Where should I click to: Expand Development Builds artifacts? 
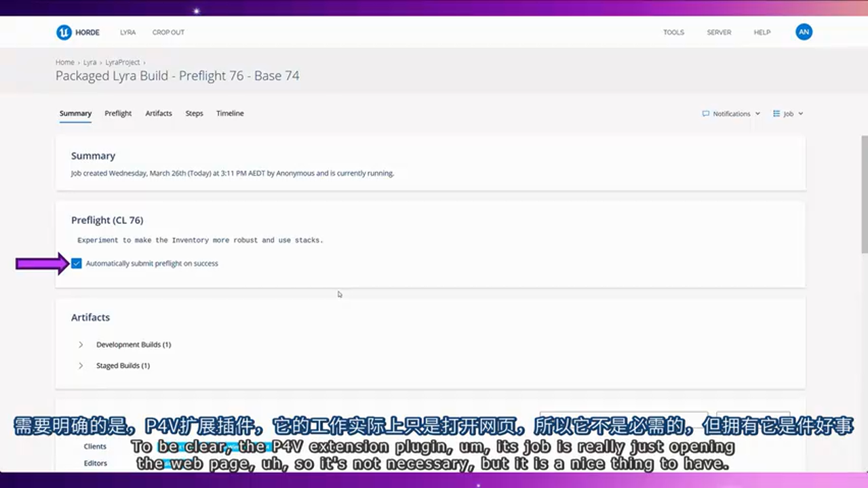pyautogui.click(x=81, y=344)
